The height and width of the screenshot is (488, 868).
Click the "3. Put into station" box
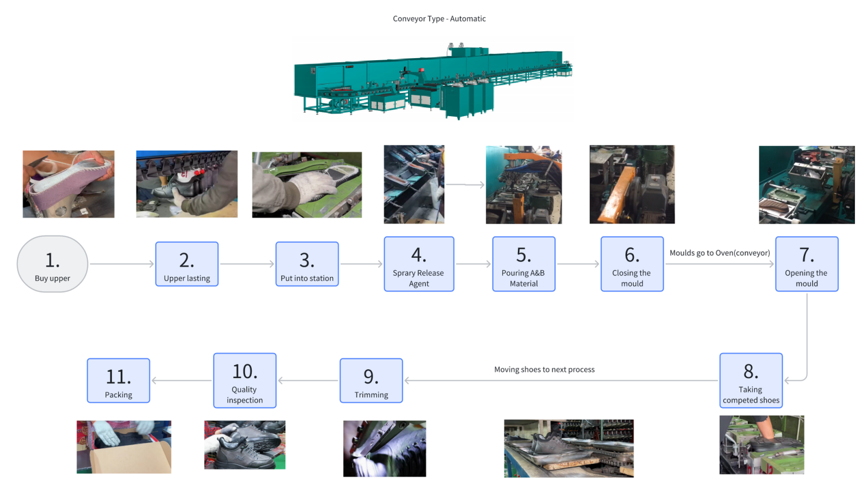tap(307, 264)
